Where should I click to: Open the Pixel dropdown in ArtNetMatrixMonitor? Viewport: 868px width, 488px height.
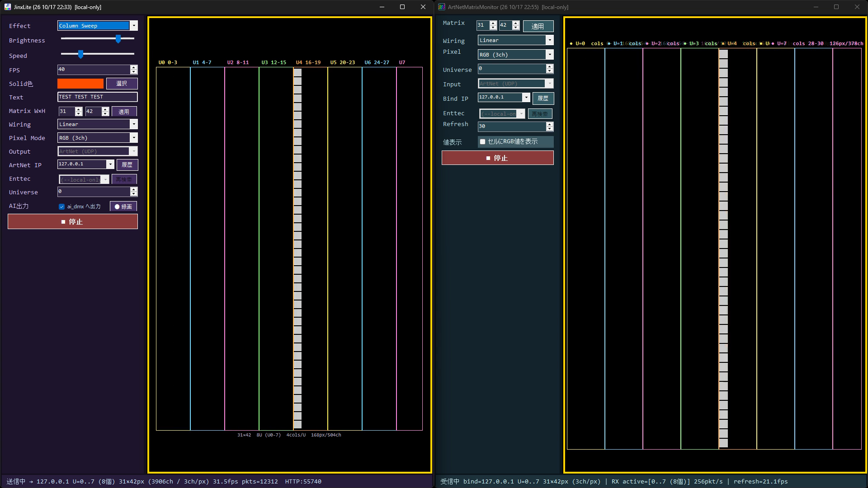point(515,55)
